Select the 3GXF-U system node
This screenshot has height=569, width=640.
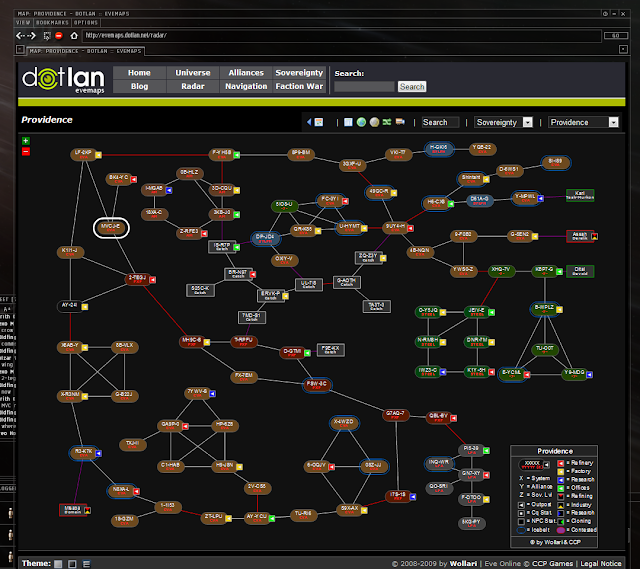[x=352, y=165]
